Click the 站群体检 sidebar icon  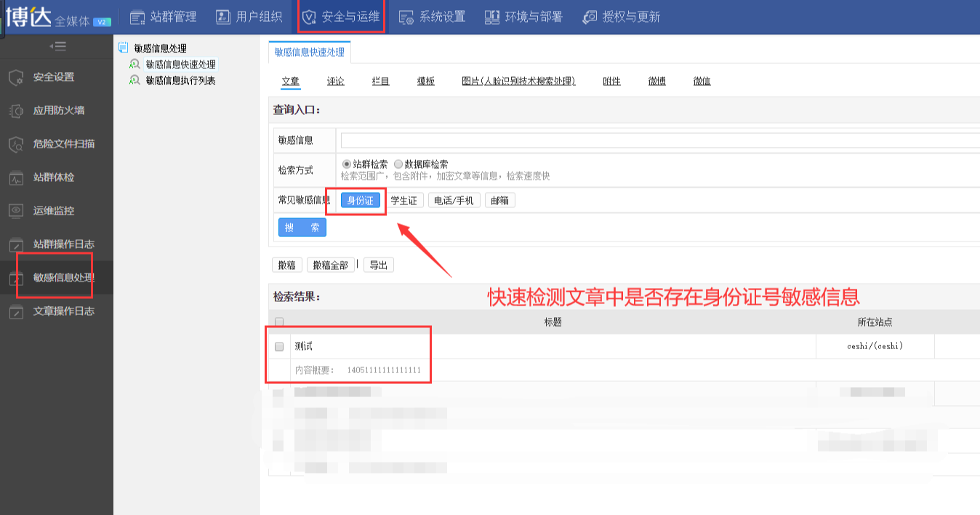(16, 177)
